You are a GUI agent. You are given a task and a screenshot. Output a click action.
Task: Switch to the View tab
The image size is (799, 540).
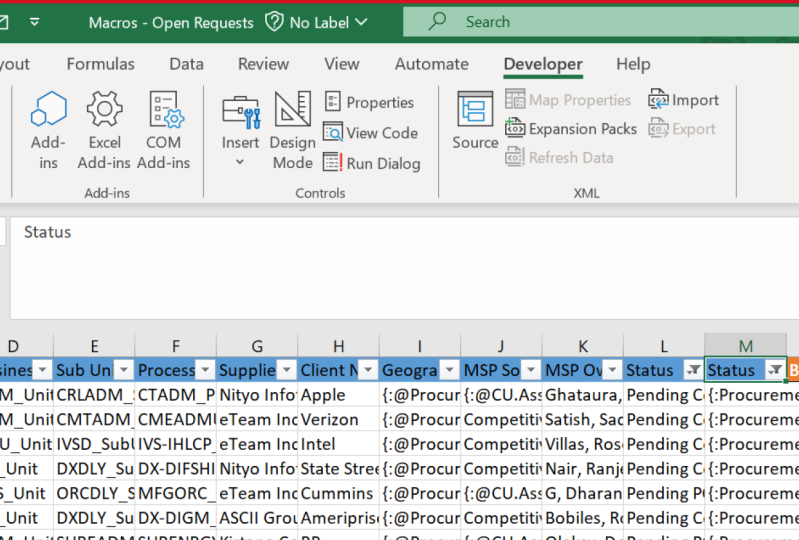(x=341, y=64)
